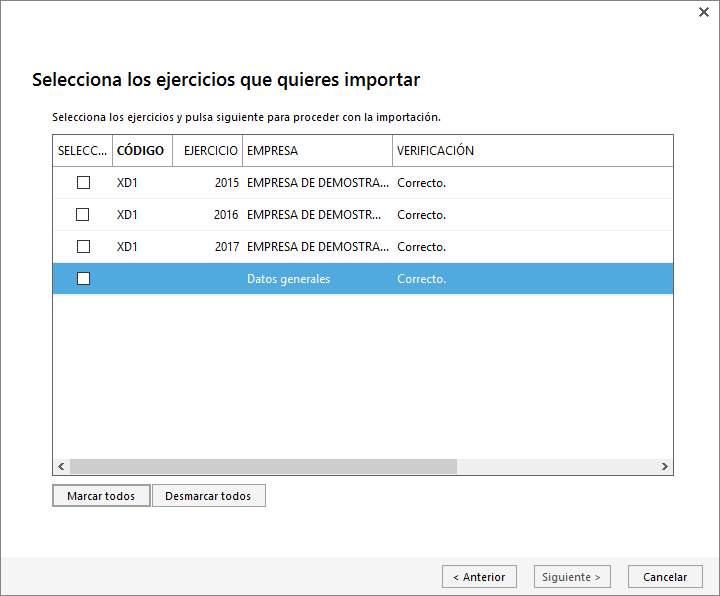This screenshot has width=720, height=596.
Task: Select the Datos generales row
Action: point(288,279)
